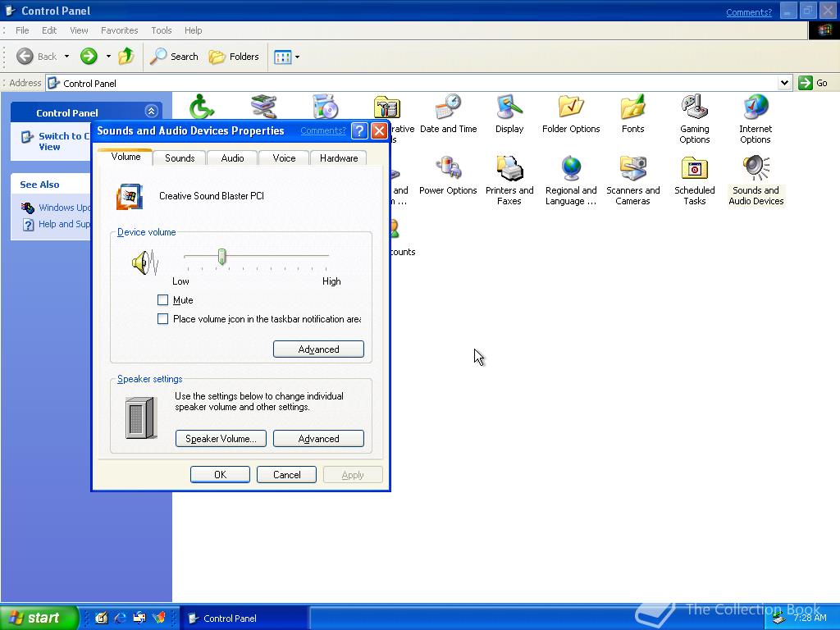Image resolution: width=840 pixels, height=630 pixels.
Task: Open the View menu
Action: click(79, 30)
